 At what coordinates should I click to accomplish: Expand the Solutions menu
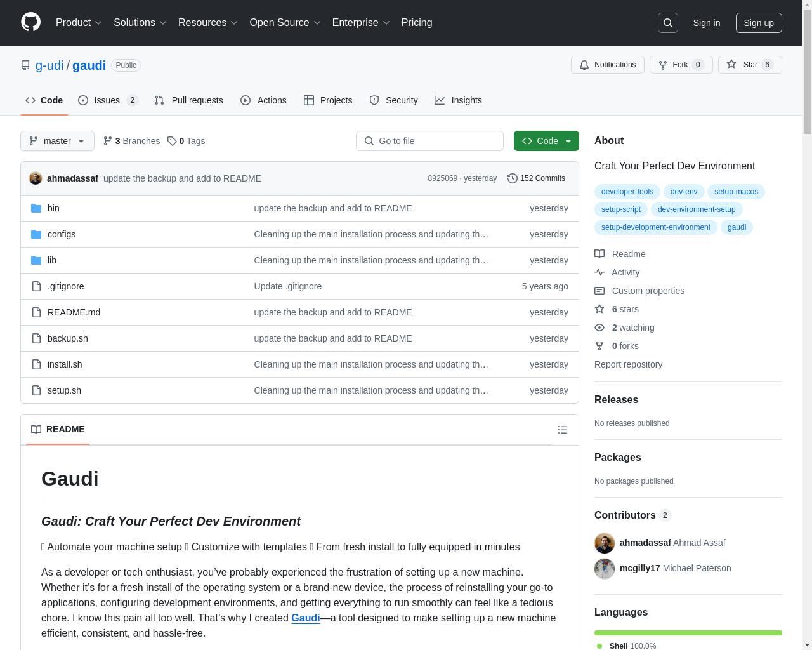coord(140,23)
